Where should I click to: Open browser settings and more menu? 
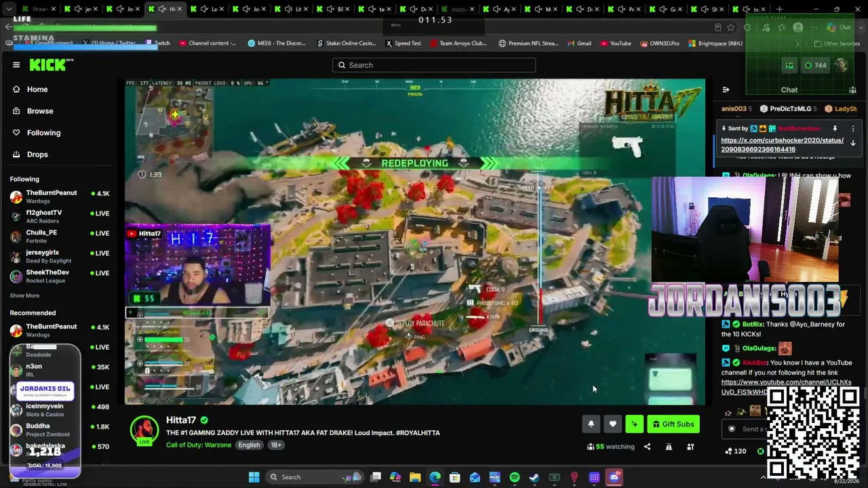(815, 27)
